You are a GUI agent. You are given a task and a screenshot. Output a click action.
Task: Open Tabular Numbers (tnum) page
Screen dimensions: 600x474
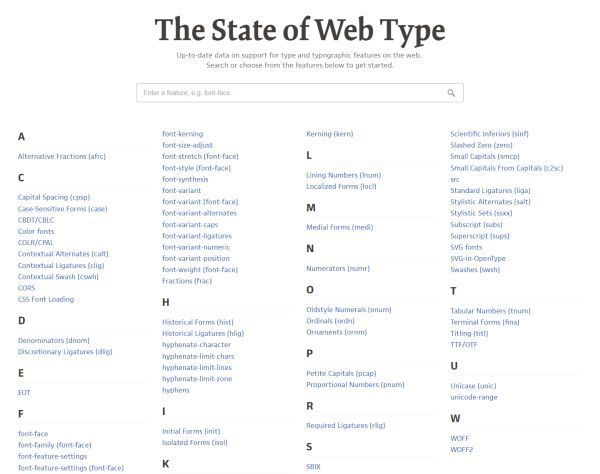tap(490, 311)
